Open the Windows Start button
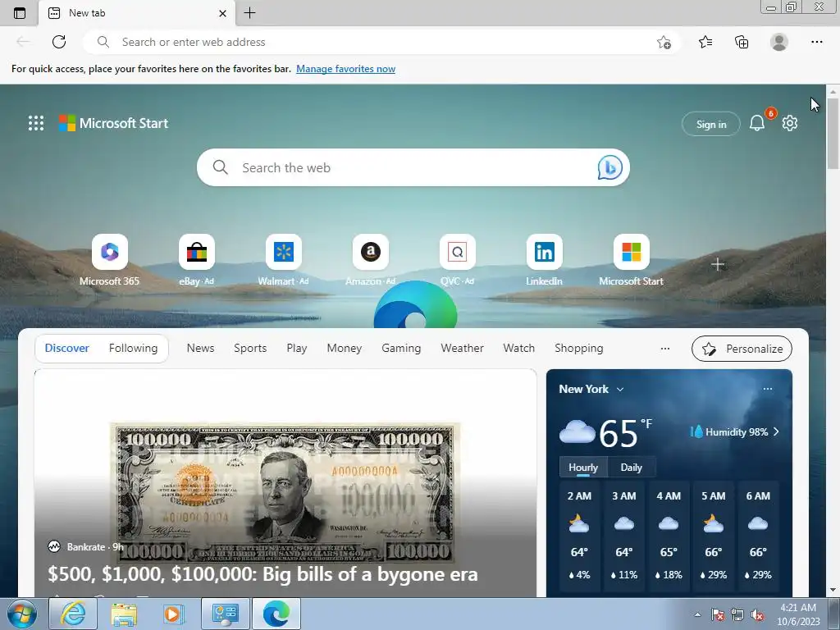This screenshot has height=630, width=840. 21,614
